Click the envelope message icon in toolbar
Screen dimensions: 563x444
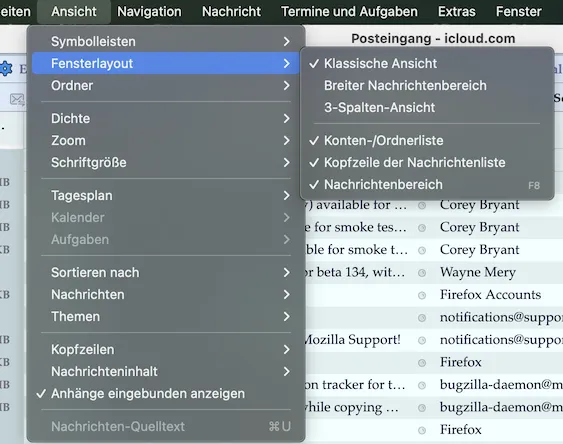(17, 99)
